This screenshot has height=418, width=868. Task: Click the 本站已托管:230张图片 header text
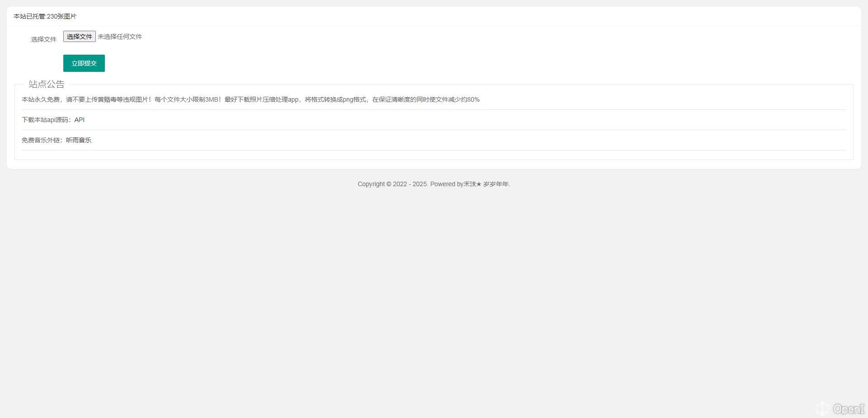45,16
